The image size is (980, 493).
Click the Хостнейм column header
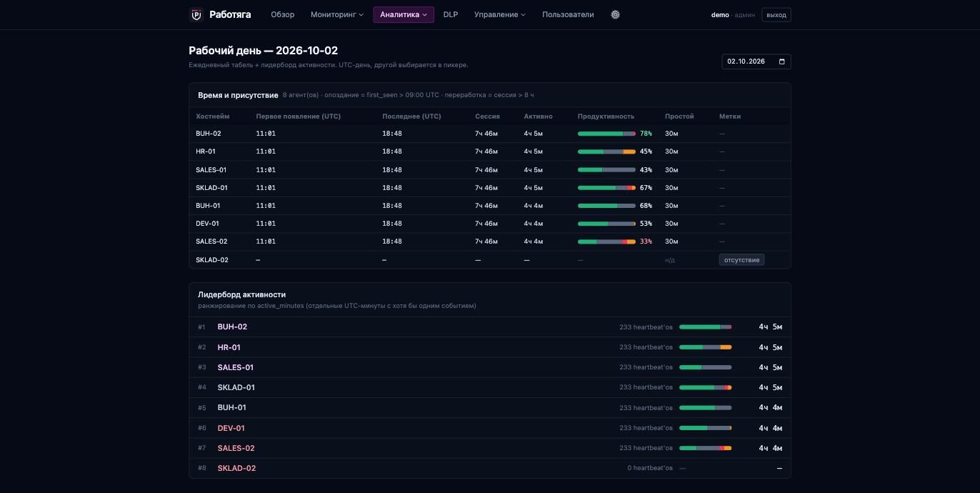[213, 116]
